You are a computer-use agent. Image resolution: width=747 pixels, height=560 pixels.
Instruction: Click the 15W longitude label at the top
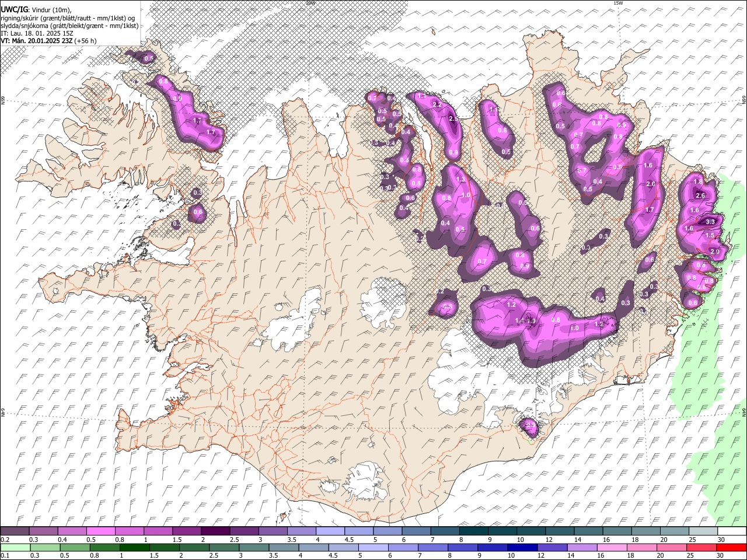coord(618,3)
